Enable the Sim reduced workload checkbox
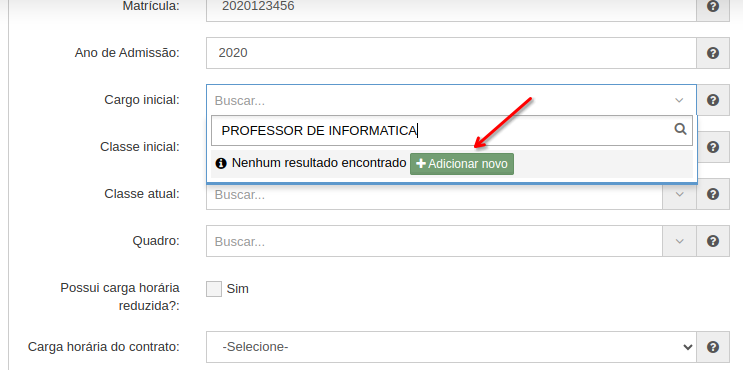This screenshot has width=743, height=370. click(x=214, y=289)
